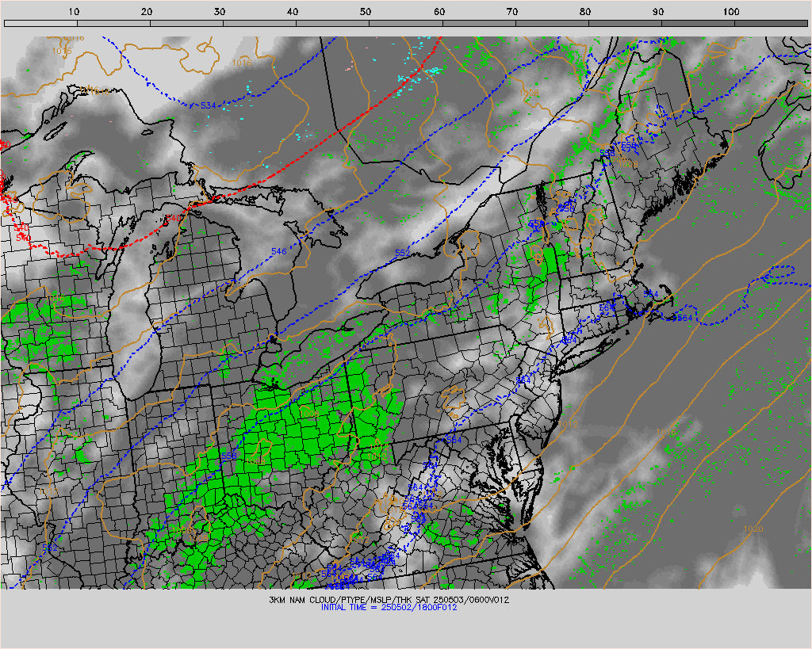The height and width of the screenshot is (649, 812).
Task: Pick the gray swatch between 30 and 40
Action: pos(259,23)
